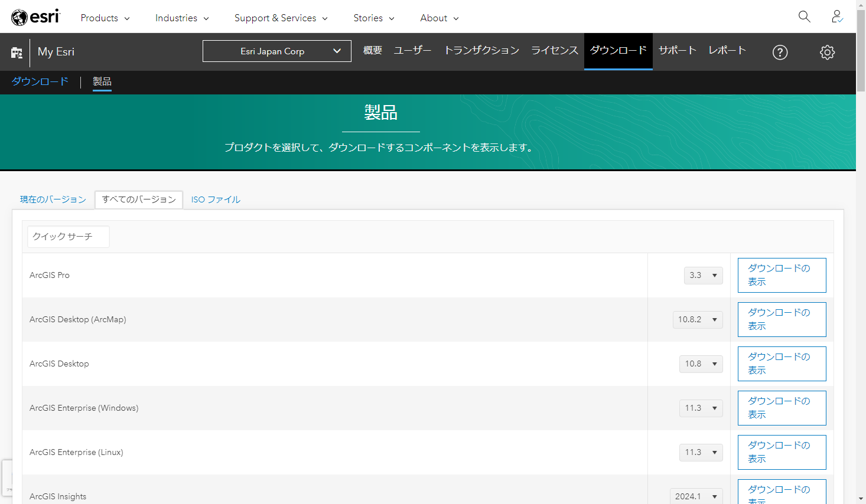866x504 pixels.
Task: Open the settings gear icon
Action: click(828, 53)
